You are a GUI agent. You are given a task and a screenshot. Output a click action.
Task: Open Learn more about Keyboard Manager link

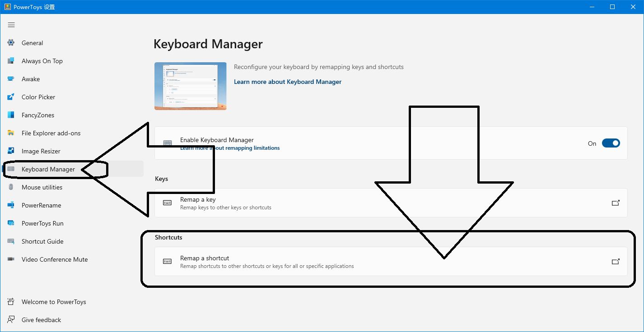[288, 82]
